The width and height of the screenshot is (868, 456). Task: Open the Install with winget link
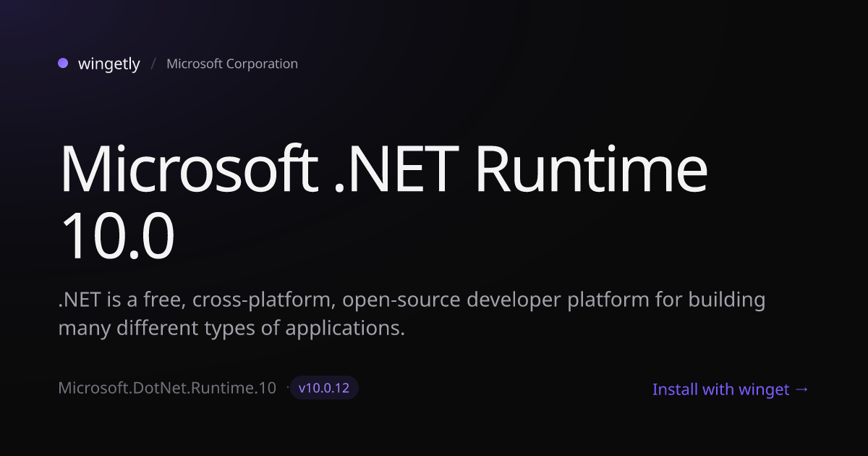point(731,389)
